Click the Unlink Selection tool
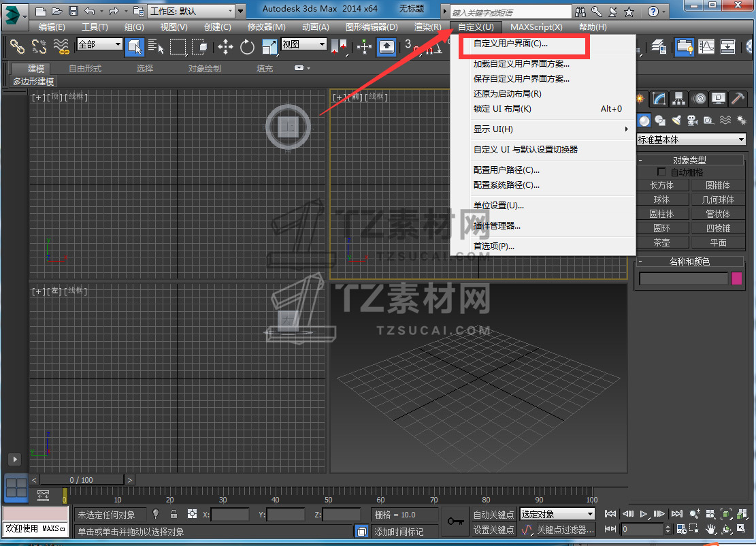 pos(39,47)
